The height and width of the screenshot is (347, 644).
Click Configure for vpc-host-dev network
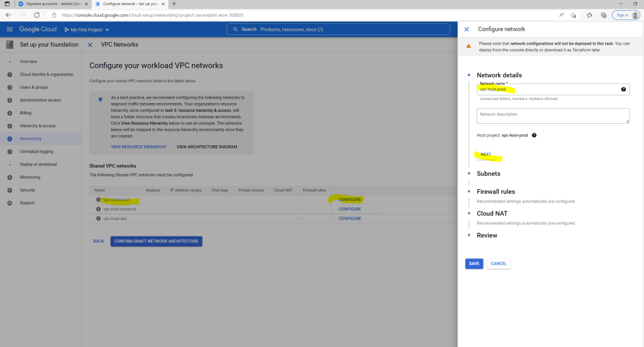pyautogui.click(x=350, y=219)
